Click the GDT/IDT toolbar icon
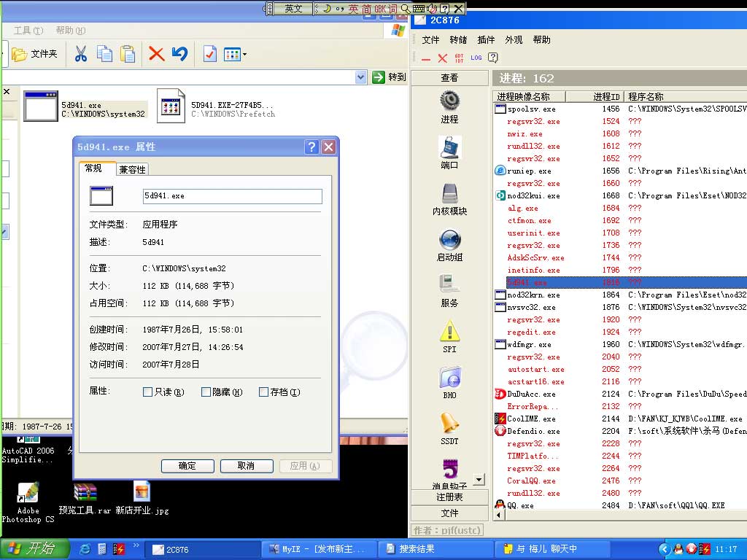747x560 pixels. [459, 58]
